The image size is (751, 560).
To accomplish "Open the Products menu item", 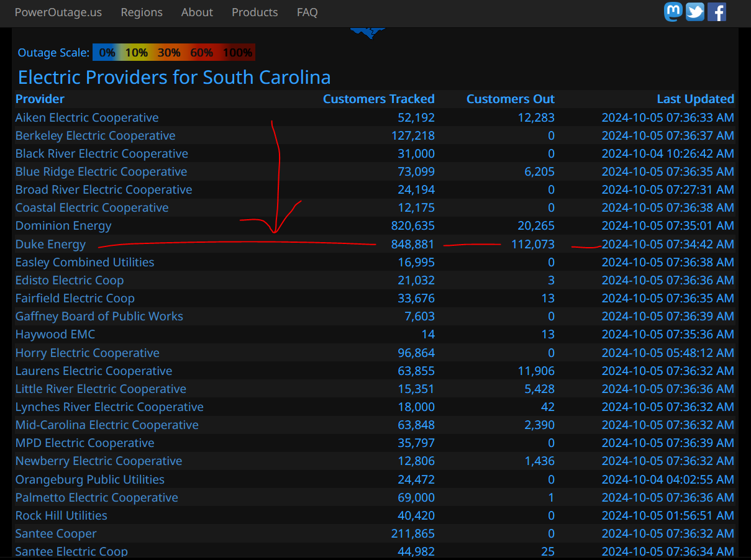I will click(255, 12).
